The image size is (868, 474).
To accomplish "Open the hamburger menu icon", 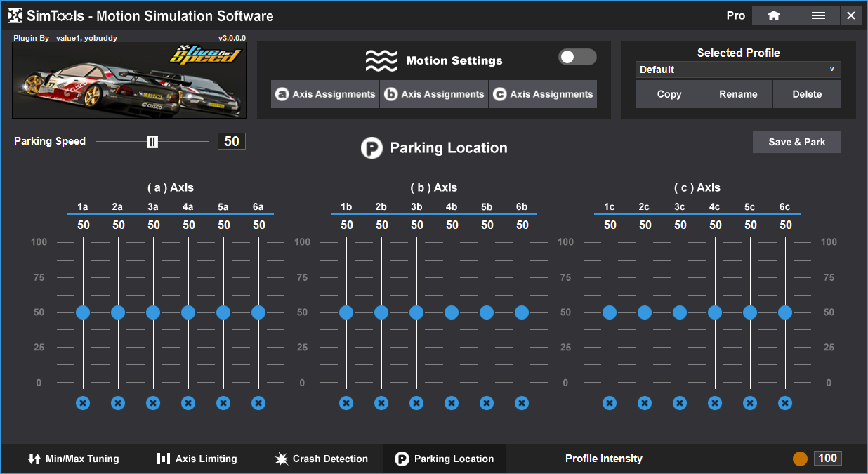I will (x=818, y=15).
